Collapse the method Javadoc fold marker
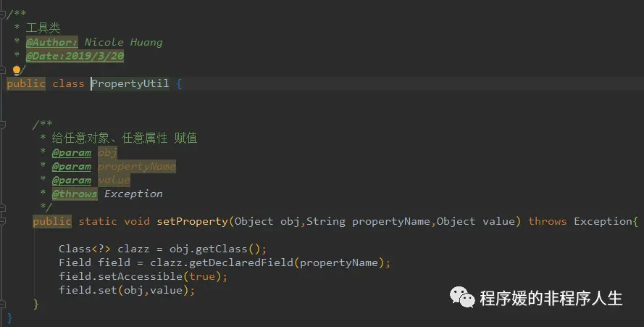Screen dimensions: 644x327 (x=2, y=124)
